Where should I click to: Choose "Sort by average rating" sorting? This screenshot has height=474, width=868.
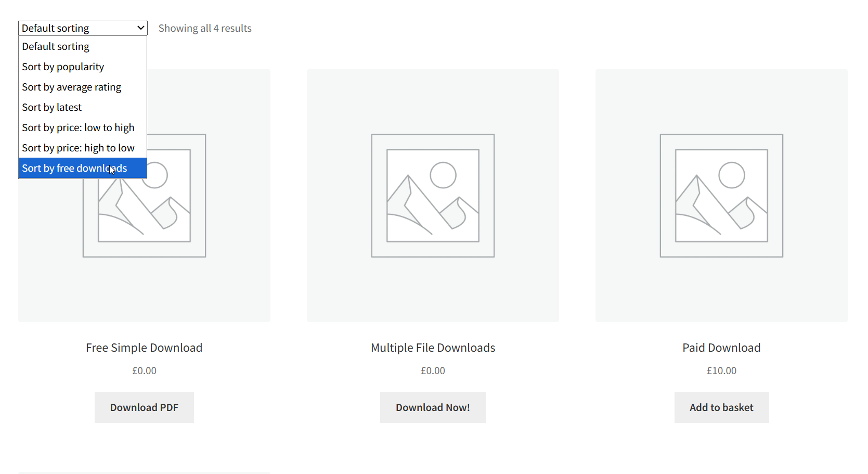71,87
